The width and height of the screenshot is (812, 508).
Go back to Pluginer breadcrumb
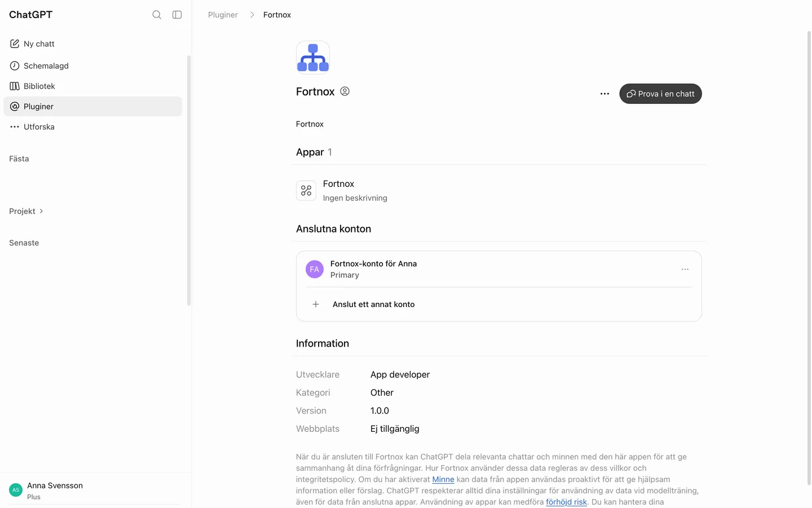(x=223, y=15)
